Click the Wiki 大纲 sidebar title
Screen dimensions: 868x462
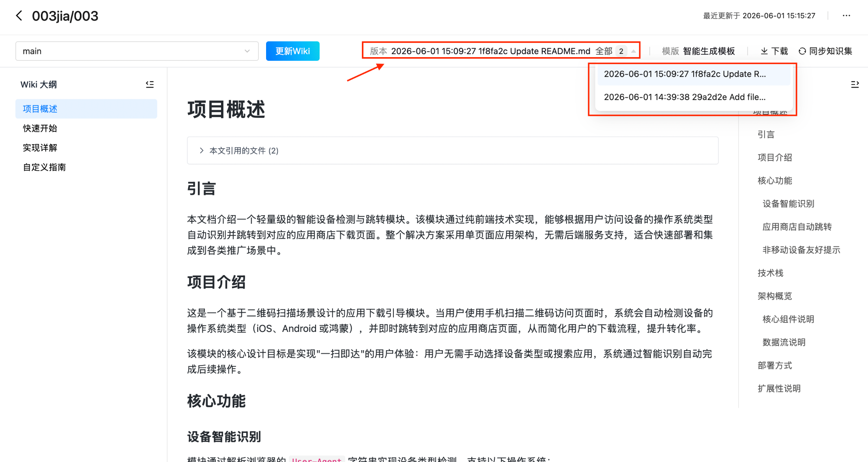coord(39,84)
